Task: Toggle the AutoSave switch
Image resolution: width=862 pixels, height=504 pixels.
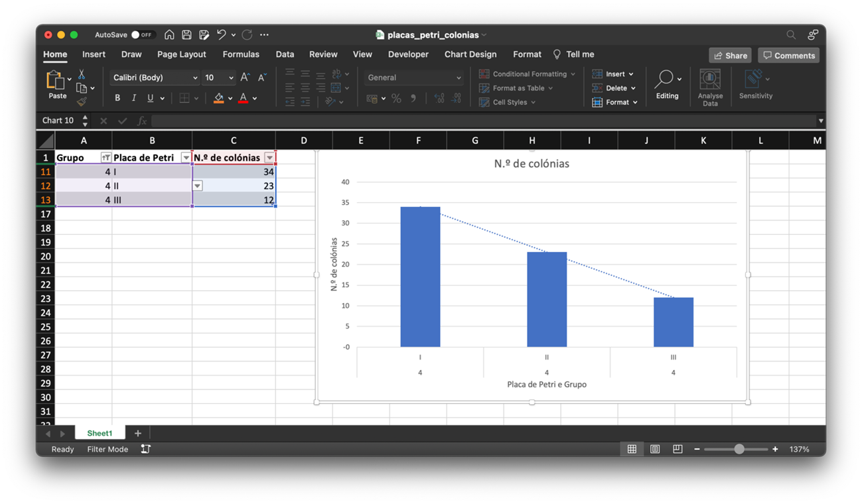Action: coord(141,34)
